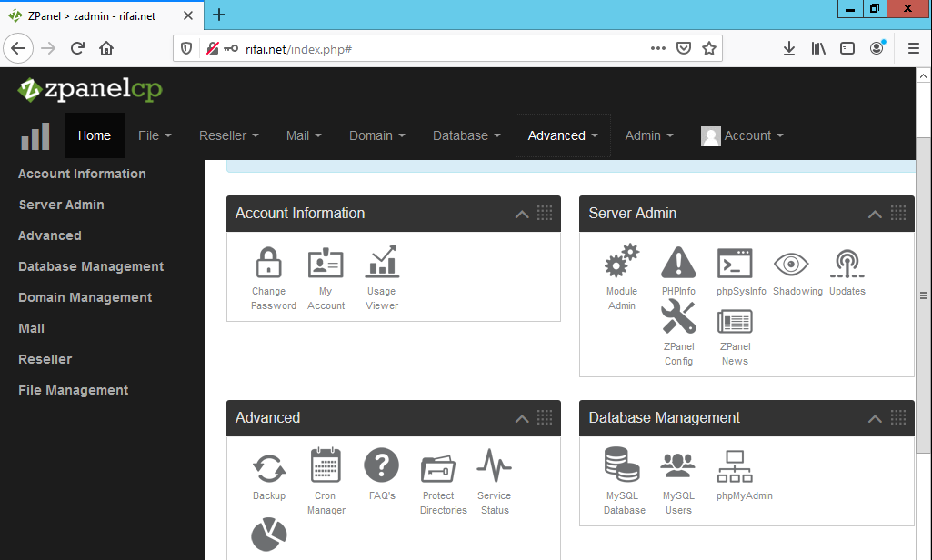The height and width of the screenshot is (560, 932).
Task: Click the pie chart icon in Advanced panel
Action: 268,535
